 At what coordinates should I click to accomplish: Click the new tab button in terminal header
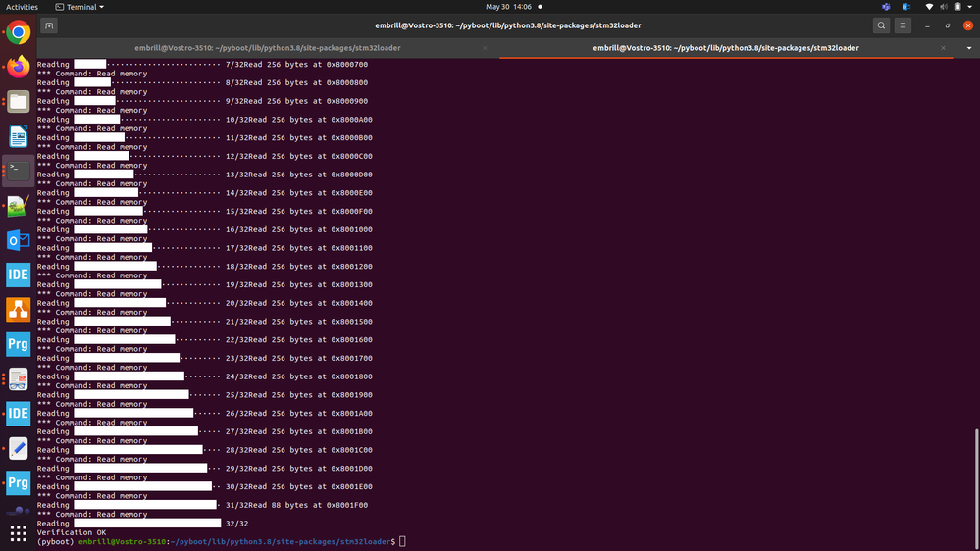click(49, 25)
